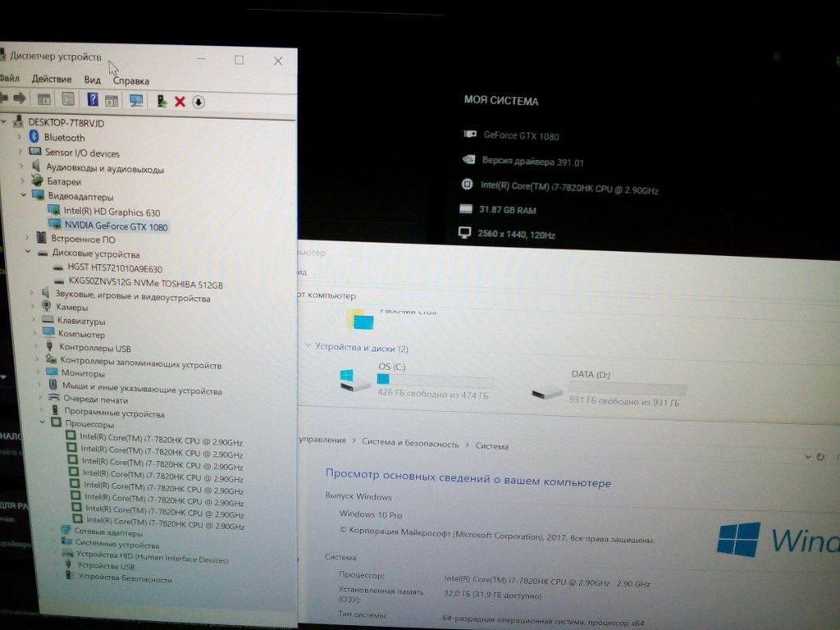Collapse the Видеоадаптеры category
Screen dimensions: 840x630
pyautogui.click(x=23, y=196)
